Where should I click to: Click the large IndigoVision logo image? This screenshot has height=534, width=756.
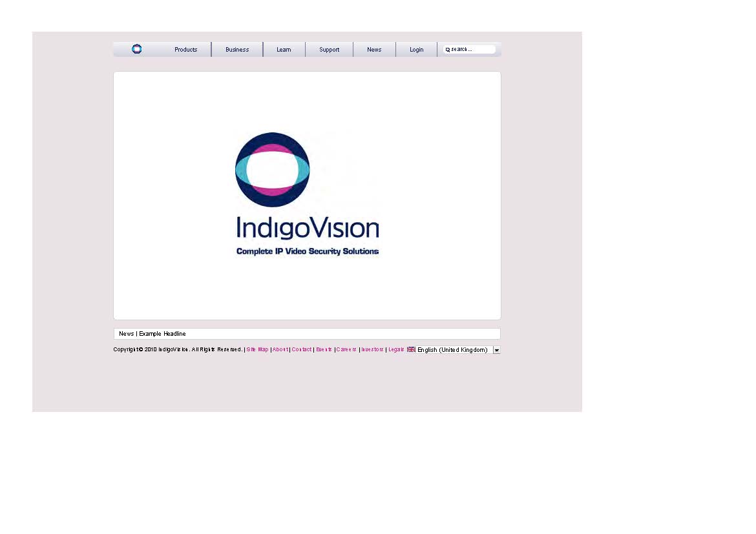307,194
